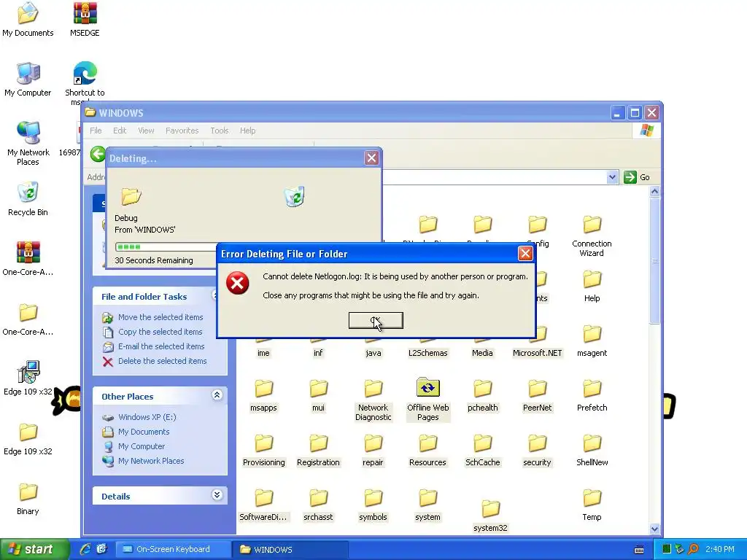Click E-mail the selected items
Screen dimensions: 747x560
tap(161, 346)
